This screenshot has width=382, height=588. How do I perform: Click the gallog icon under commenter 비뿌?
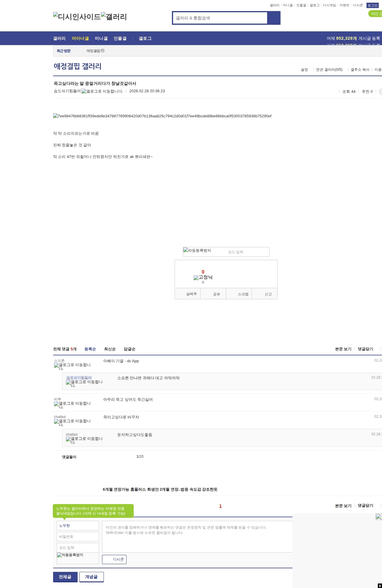[72, 405]
